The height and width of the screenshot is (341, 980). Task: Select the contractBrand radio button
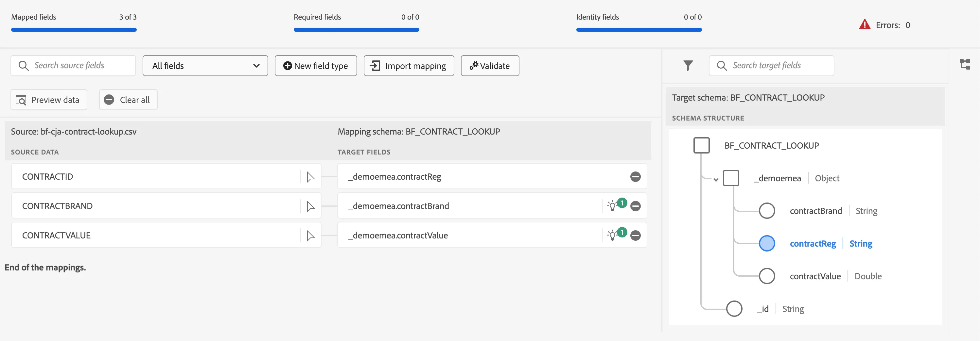(x=767, y=211)
